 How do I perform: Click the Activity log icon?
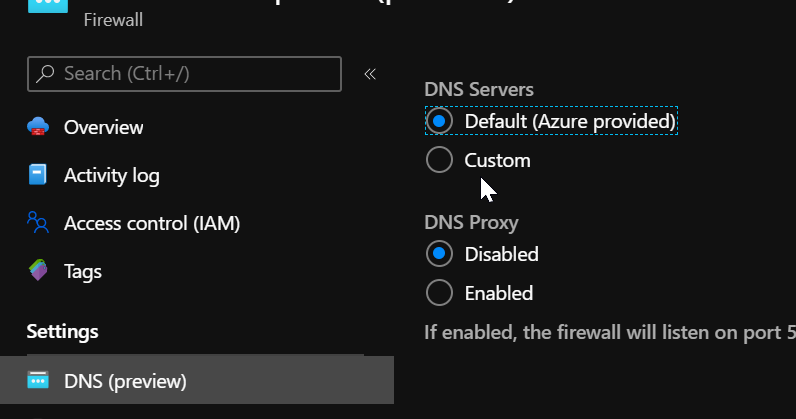coord(38,175)
